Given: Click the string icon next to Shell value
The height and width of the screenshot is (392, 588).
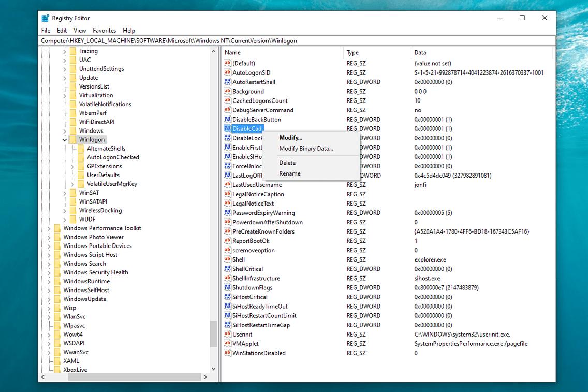Looking at the screenshot, I should tap(227, 259).
